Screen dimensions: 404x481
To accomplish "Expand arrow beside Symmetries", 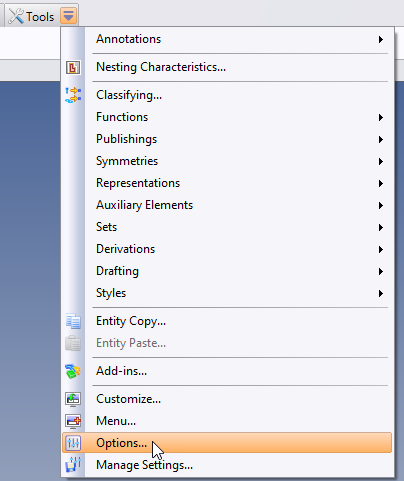I will tap(381, 161).
